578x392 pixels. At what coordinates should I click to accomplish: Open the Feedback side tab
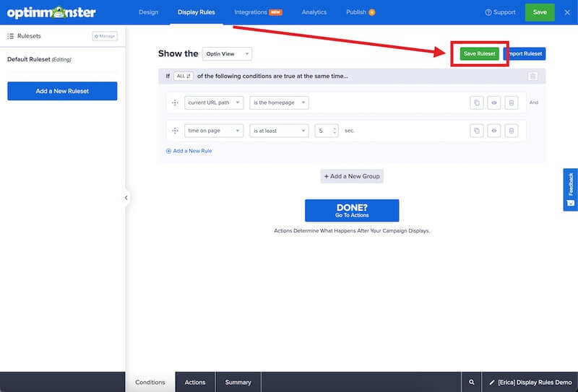click(x=570, y=190)
